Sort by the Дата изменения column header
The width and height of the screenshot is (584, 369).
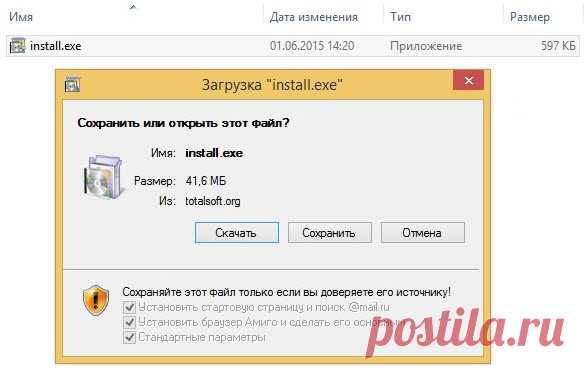click(x=314, y=17)
